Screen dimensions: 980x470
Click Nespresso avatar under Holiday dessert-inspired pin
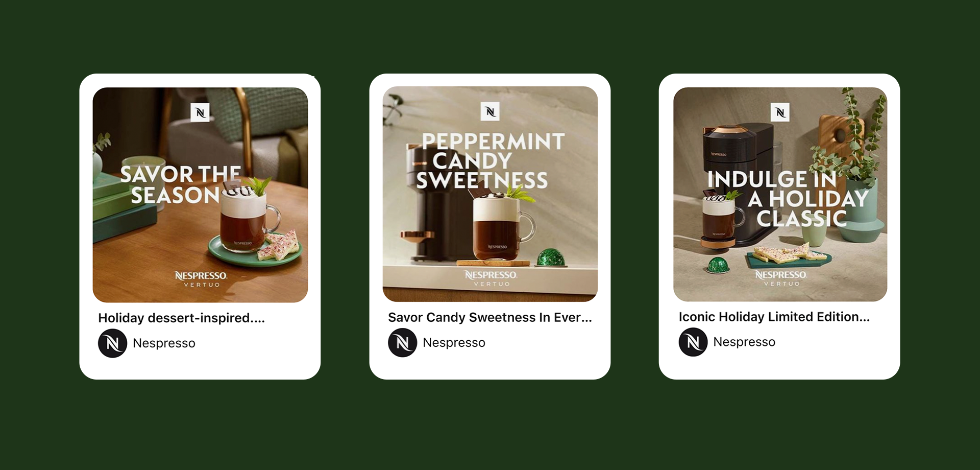click(112, 343)
